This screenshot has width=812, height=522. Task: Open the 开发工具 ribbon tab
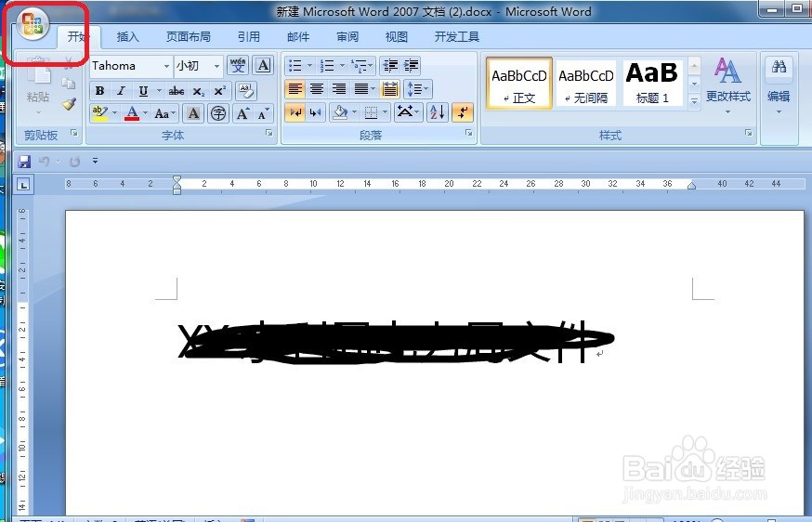457,37
